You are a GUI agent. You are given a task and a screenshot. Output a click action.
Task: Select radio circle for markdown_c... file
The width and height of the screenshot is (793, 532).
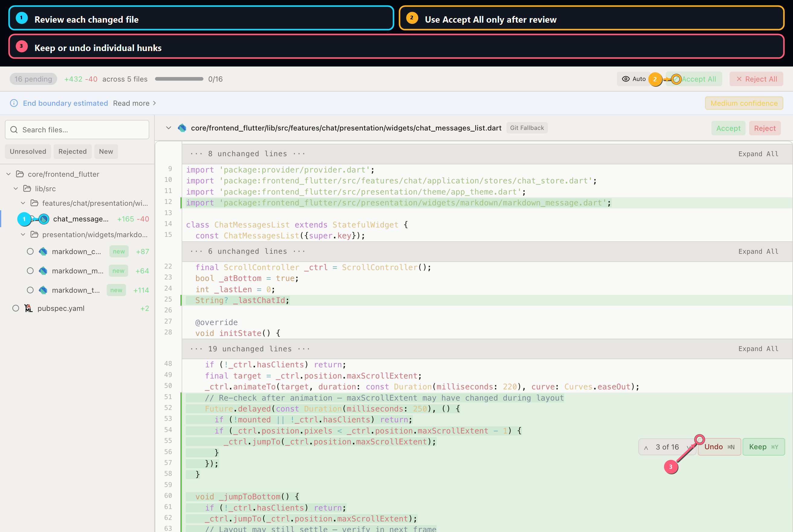30,251
